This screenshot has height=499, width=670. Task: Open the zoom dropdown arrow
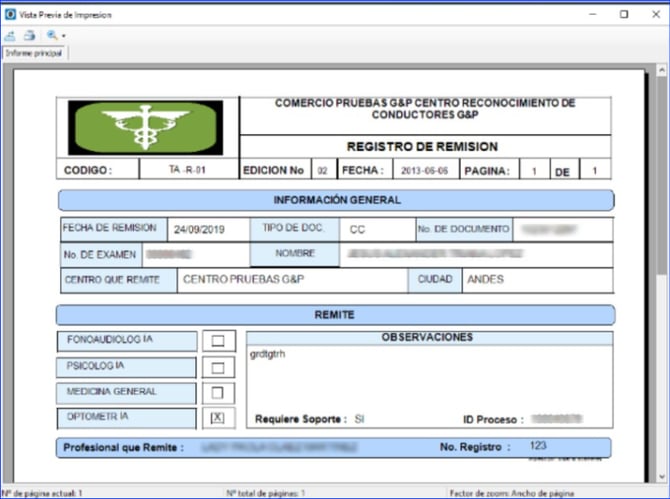pos(63,36)
